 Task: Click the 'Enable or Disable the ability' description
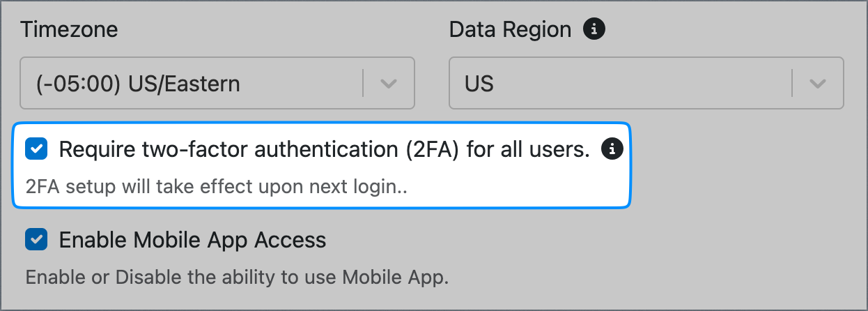(x=237, y=278)
